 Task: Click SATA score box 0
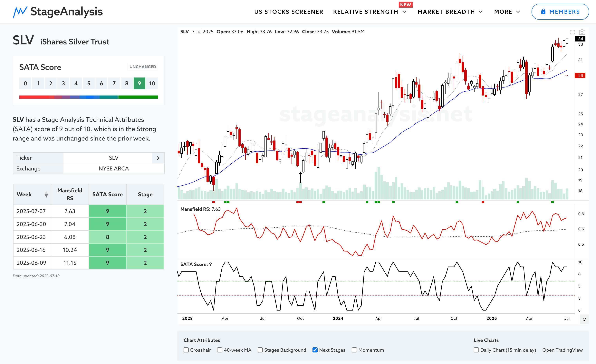click(x=25, y=83)
